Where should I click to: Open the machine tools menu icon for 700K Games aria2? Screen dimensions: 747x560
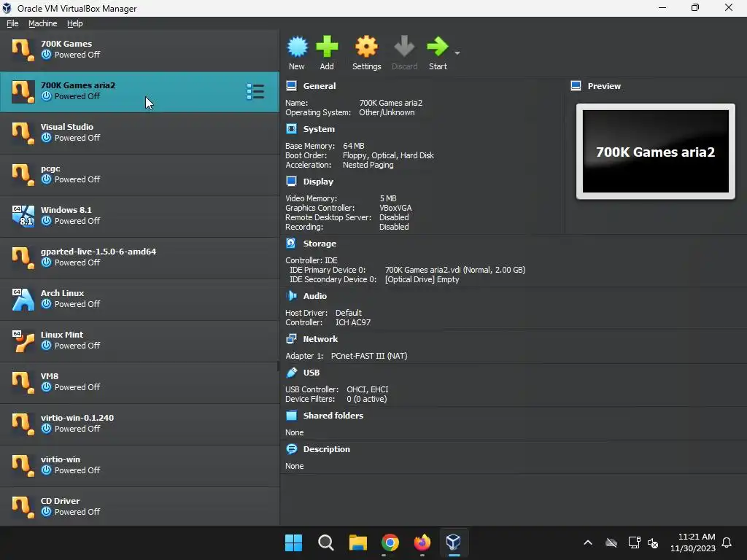pos(255,91)
